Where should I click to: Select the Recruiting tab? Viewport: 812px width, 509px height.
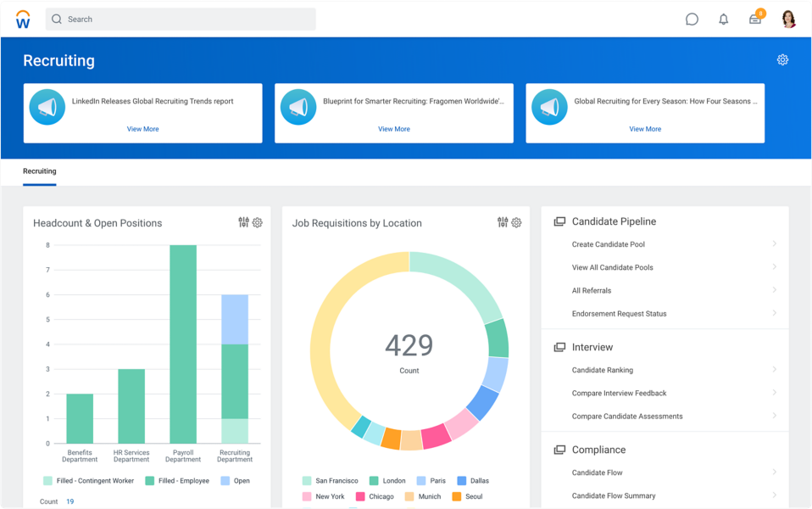pyautogui.click(x=40, y=171)
